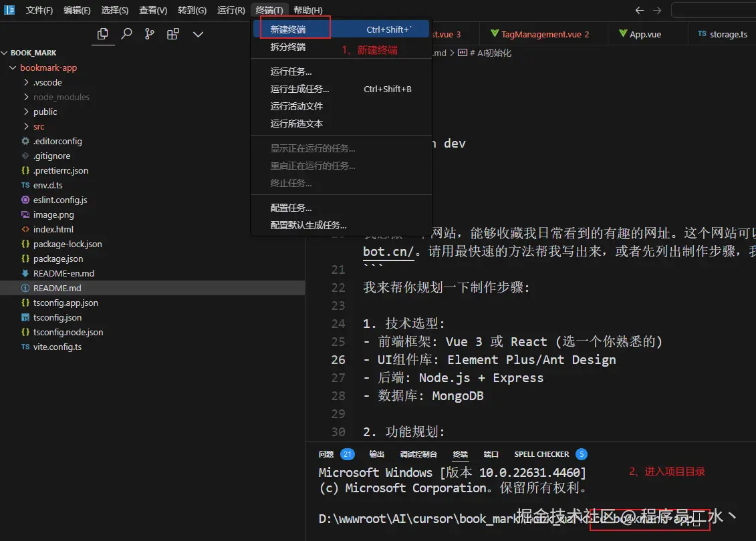Select 配置任务... menu entry

coord(341,208)
